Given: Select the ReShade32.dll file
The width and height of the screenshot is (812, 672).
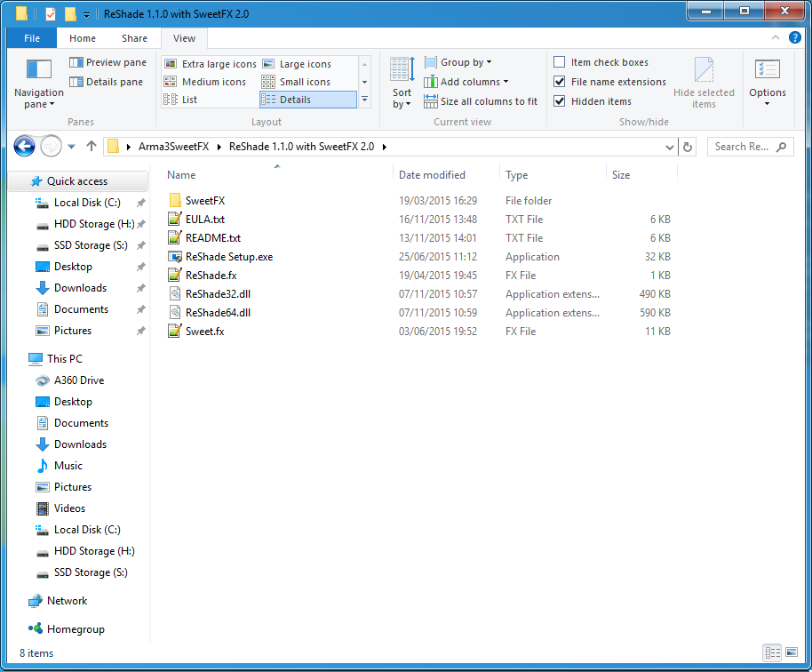Looking at the screenshot, I should 218,293.
